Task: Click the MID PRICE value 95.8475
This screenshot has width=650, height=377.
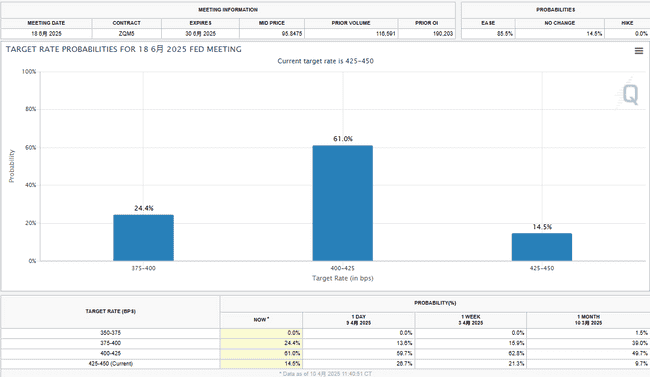Action: pyautogui.click(x=292, y=34)
